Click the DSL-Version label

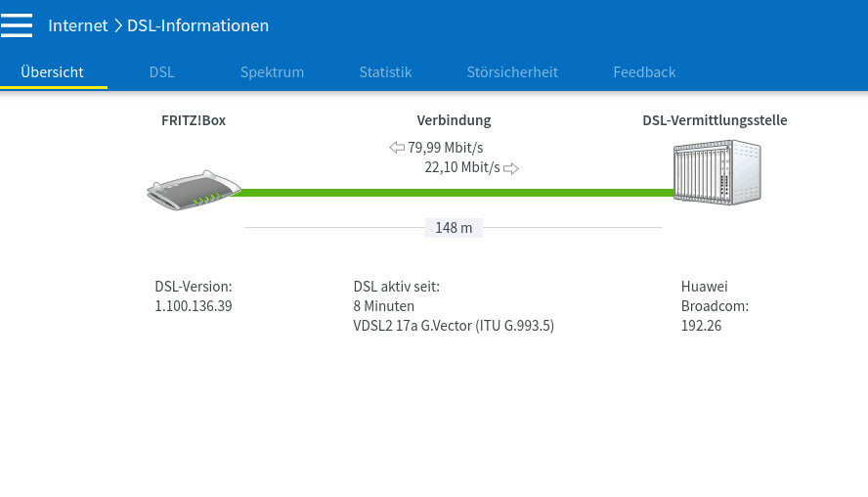click(194, 287)
